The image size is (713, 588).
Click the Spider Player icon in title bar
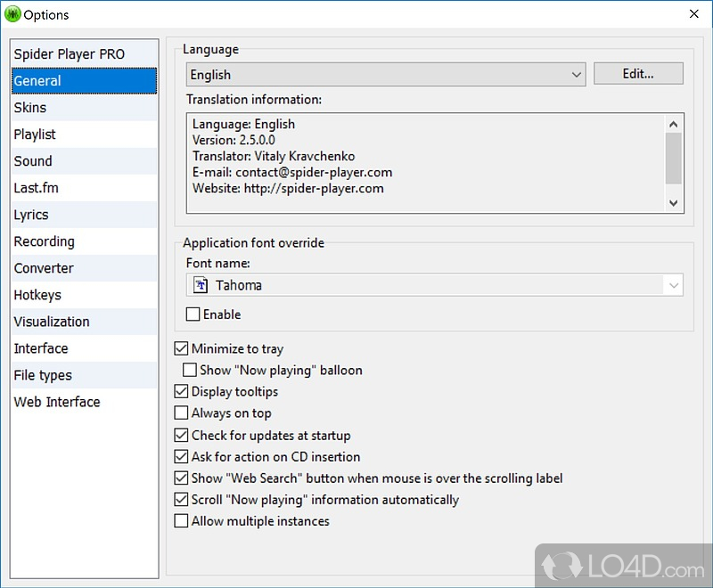pyautogui.click(x=12, y=14)
